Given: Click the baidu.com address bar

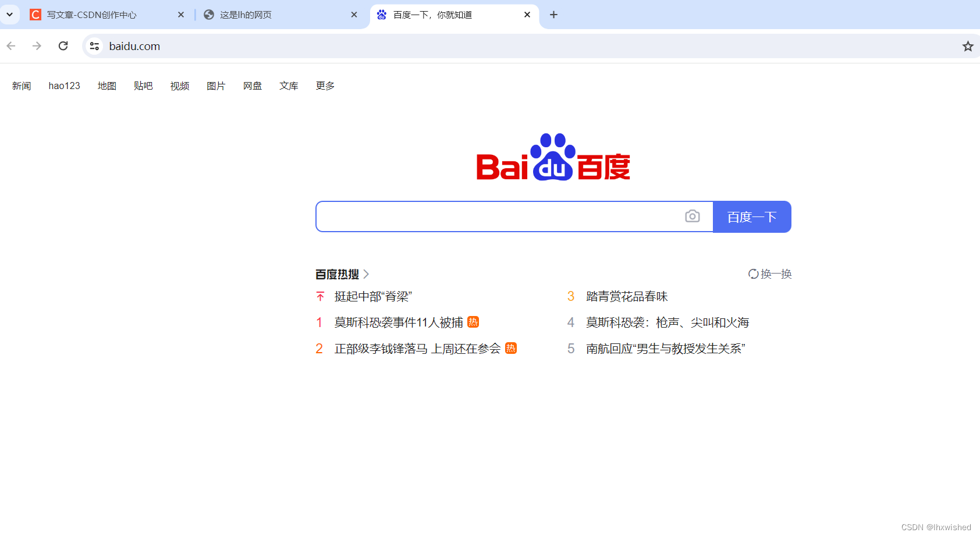Looking at the screenshot, I should tap(530, 46).
